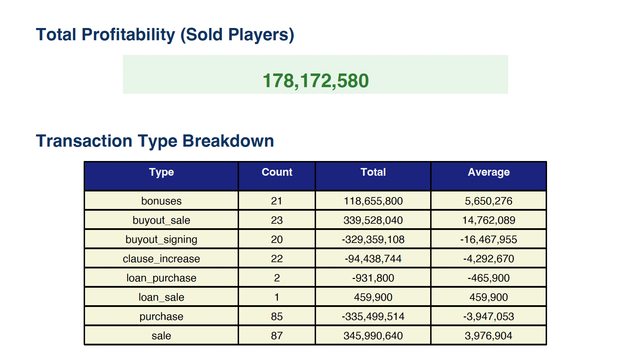Select the loan_purchase row label
Image resolution: width=630 pixels, height=364 pixels.
click(x=161, y=278)
